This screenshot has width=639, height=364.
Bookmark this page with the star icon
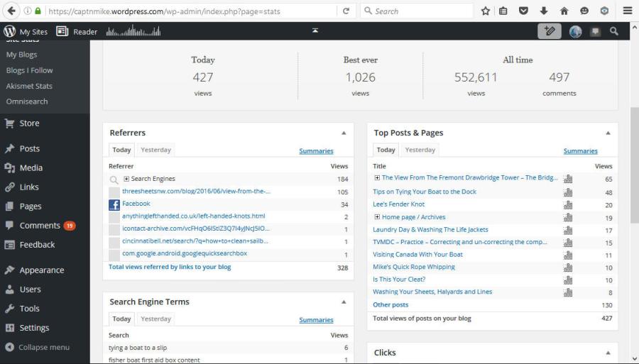[486, 11]
